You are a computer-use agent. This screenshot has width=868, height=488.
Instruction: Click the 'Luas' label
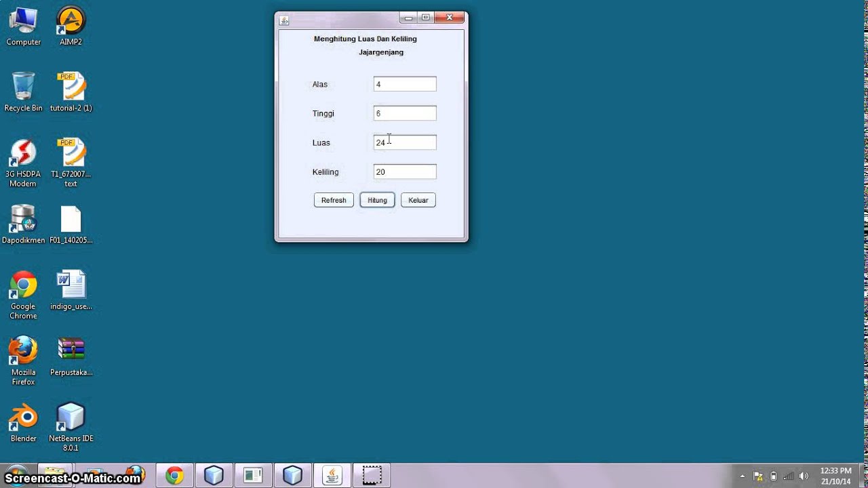click(x=321, y=142)
